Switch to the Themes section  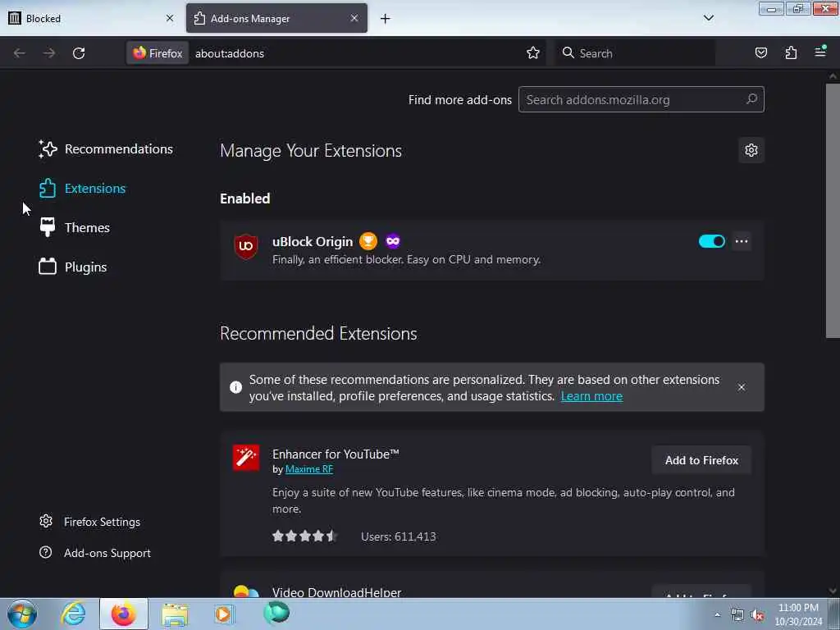point(74,228)
